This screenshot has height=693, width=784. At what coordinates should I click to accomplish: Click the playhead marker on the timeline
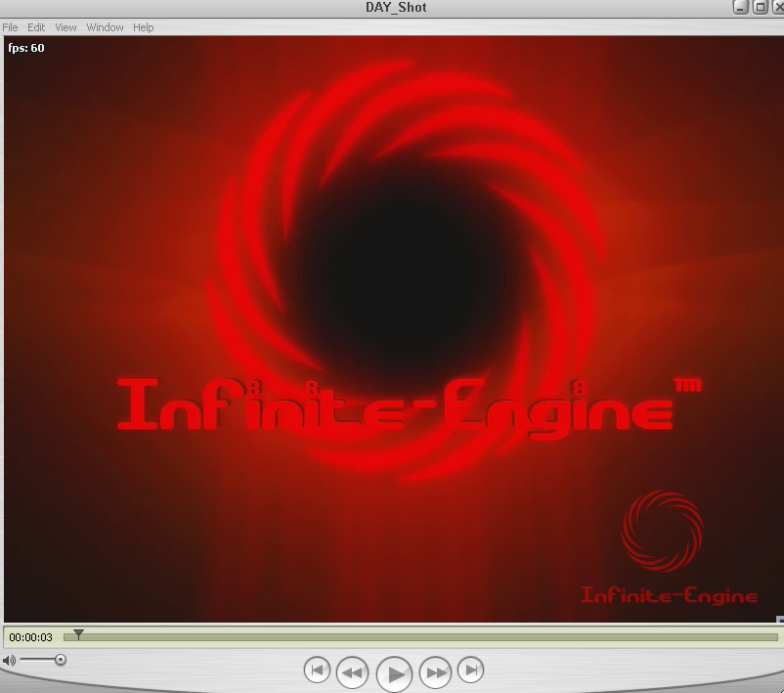pyautogui.click(x=78, y=635)
